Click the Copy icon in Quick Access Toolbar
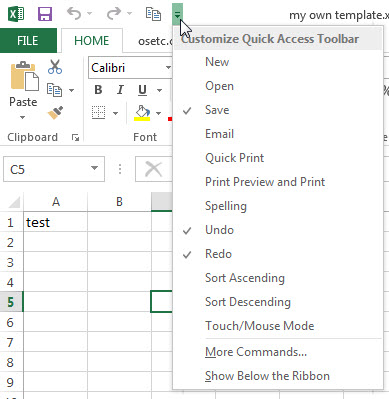Viewport: 389px width, 399px height. (153, 14)
